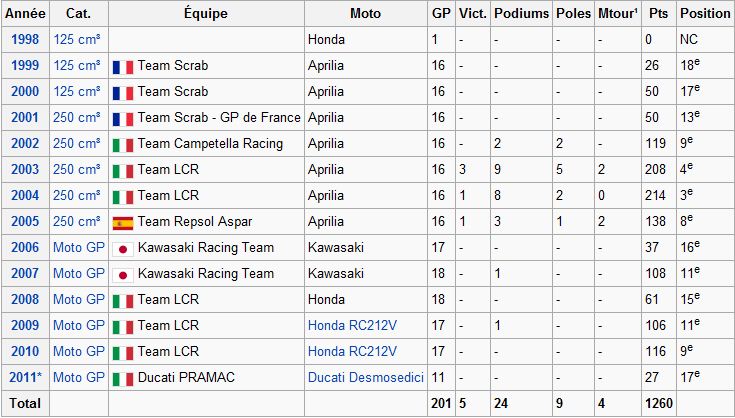Open the 2005 season link

(x=25, y=221)
